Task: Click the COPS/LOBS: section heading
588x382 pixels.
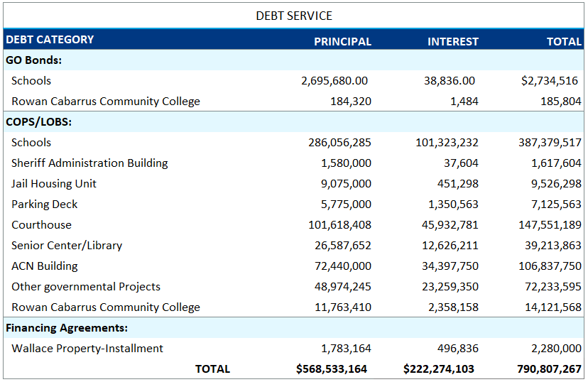Action: click(x=38, y=122)
